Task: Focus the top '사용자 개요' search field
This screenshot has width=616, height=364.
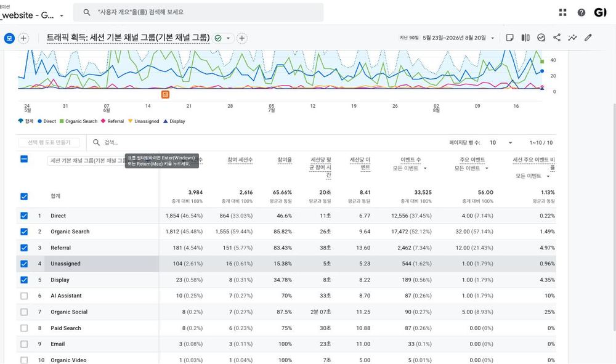Action: [198, 12]
